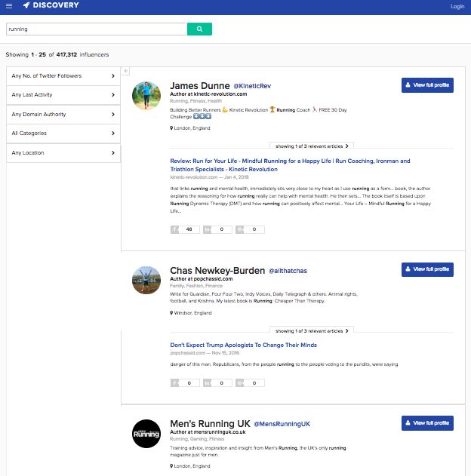Click Author at popchassid.com text
The image size is (471, 476).
click(x=202, y=279)
